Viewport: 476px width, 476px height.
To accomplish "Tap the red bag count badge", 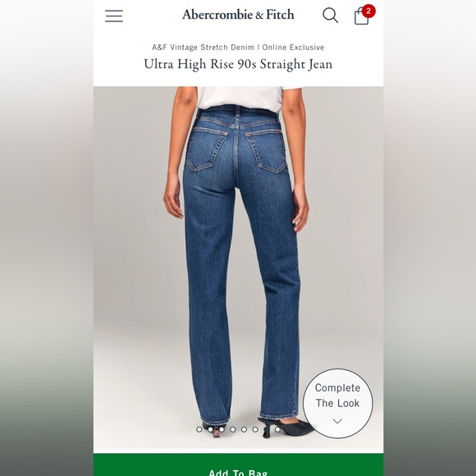I will [368, 11].
